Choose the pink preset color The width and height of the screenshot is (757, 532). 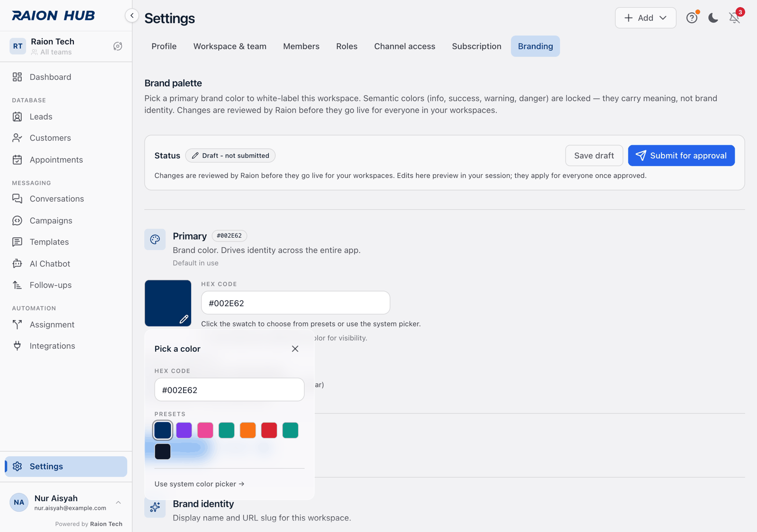(205, 430)
